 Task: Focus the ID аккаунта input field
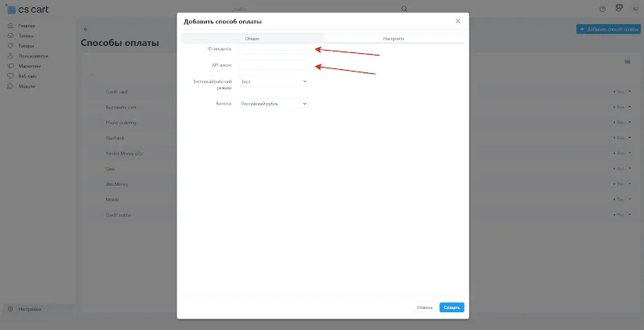tap(273, 49)
